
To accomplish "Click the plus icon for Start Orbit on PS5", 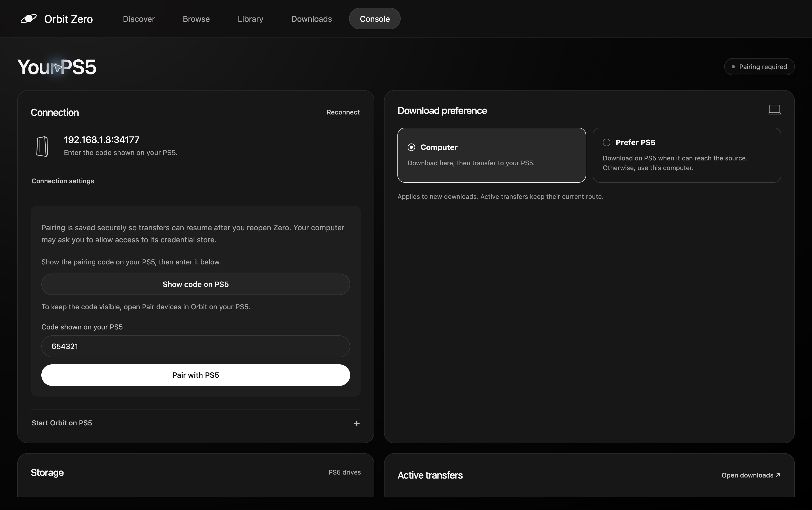I will click(x=357, y=423).
